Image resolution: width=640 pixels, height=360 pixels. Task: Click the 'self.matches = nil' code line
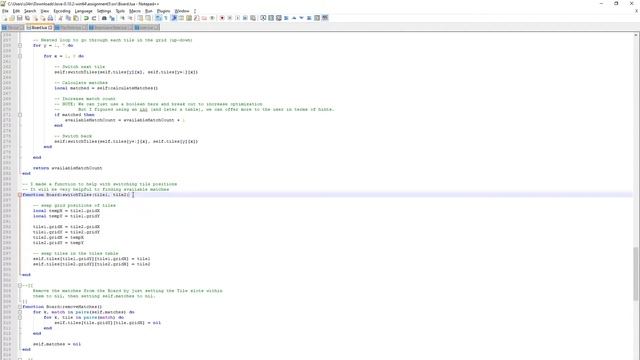click(x=57, y=344)
